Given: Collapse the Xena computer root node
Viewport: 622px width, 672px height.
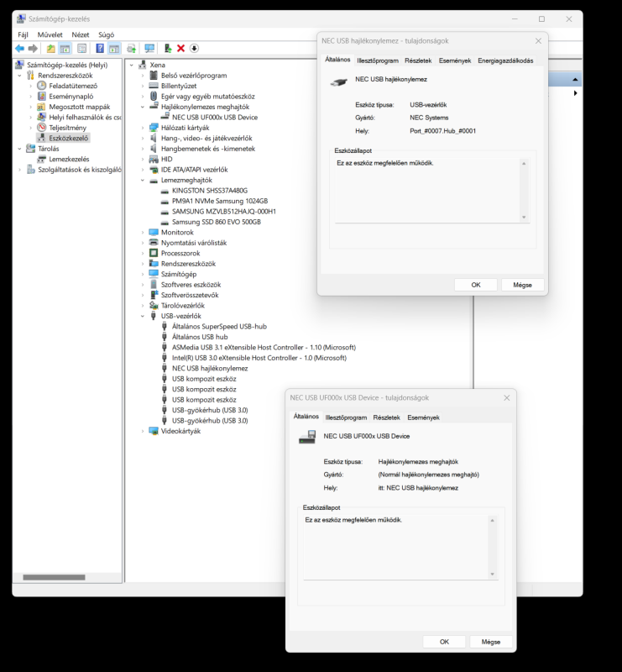Looking at the screenshot, I should point(132,66).
